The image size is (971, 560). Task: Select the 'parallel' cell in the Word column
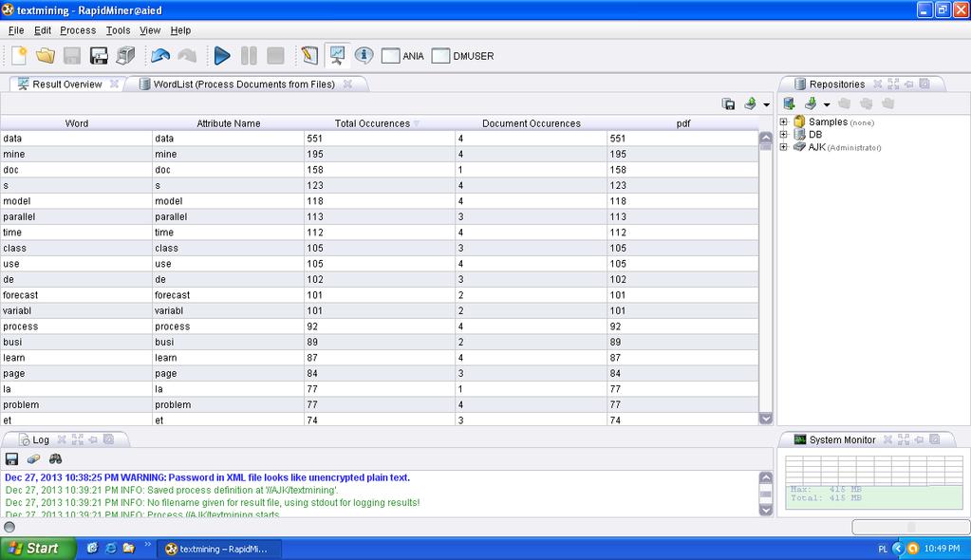coord(77,216)
